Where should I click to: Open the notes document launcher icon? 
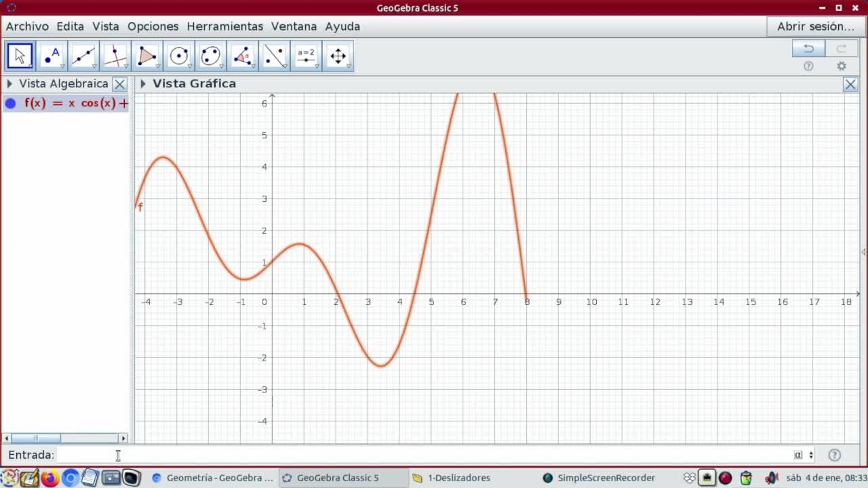point(90,478)
